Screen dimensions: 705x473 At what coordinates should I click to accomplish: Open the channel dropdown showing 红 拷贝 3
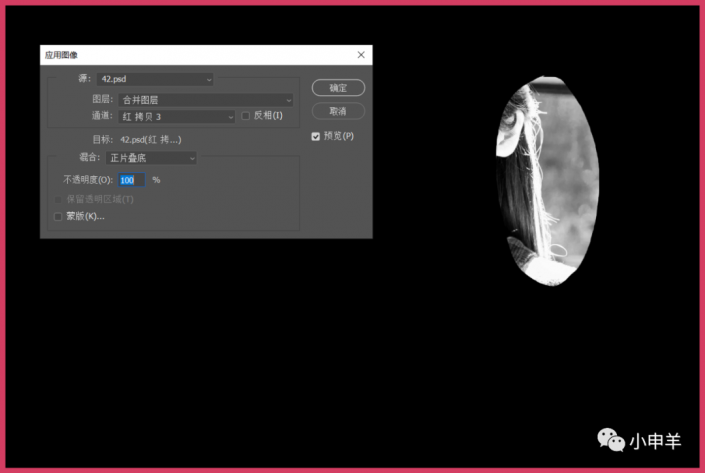176,116
